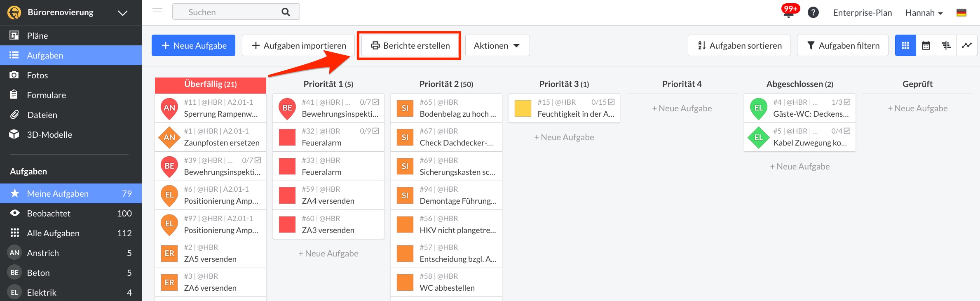The image size is (980, 301).
Task: Click the Berichte erstellen button
Action: point(409,45)
